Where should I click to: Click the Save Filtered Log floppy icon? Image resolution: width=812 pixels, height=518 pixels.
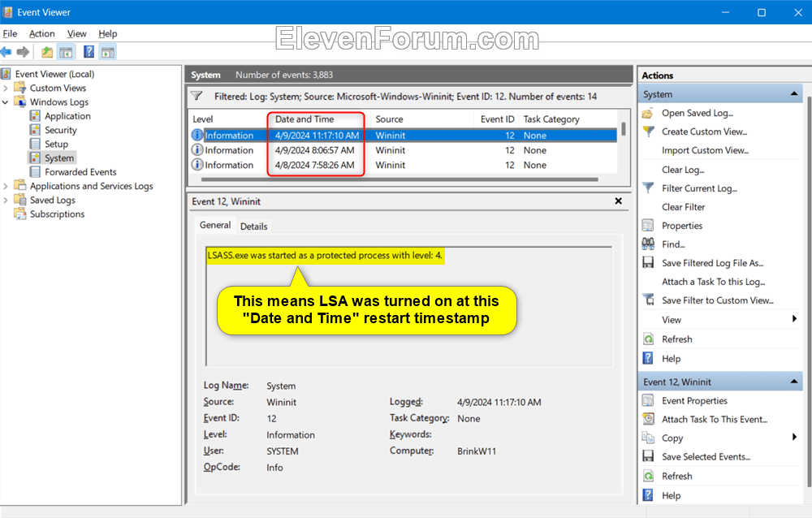coord(648,262)
